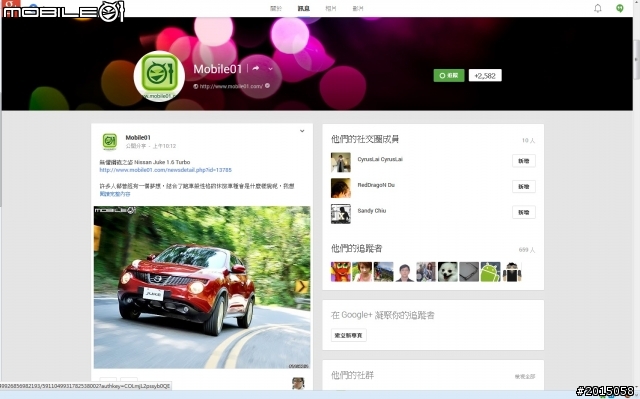This screenshot has width=640, height=399.
Task: Click CyrusLai CyrusLai's profile photo
Action: (341, 162)
